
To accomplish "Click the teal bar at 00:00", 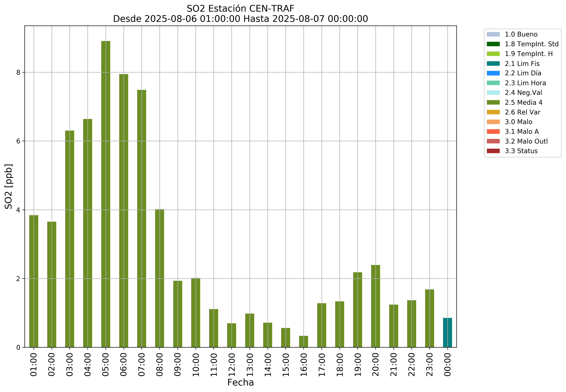I will coord(447,333).
